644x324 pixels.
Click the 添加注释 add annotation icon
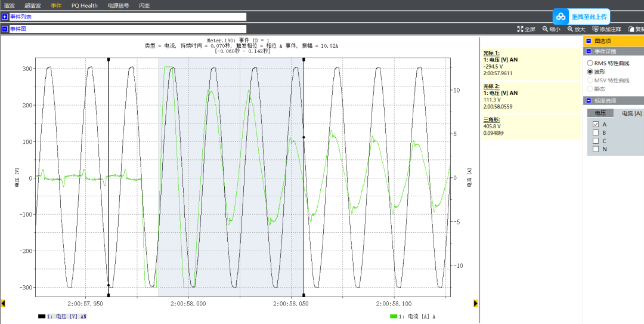[x=595, y=29]
